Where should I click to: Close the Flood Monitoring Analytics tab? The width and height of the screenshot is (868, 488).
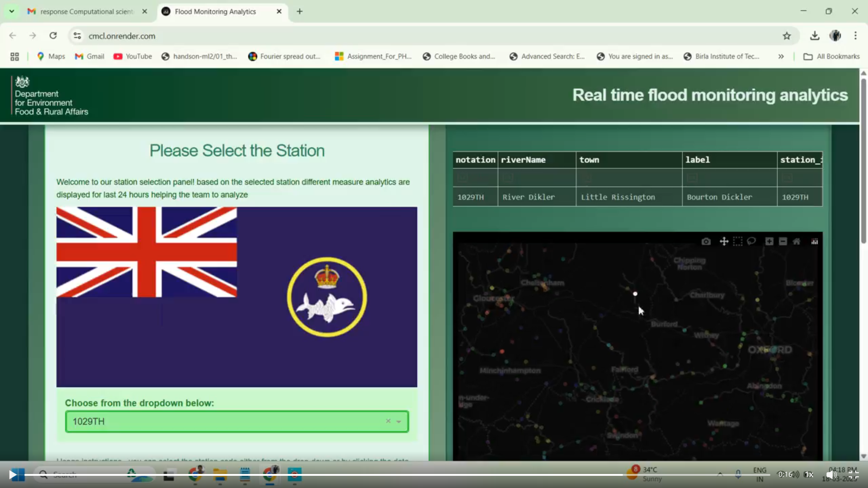click(x=279, y=11)
